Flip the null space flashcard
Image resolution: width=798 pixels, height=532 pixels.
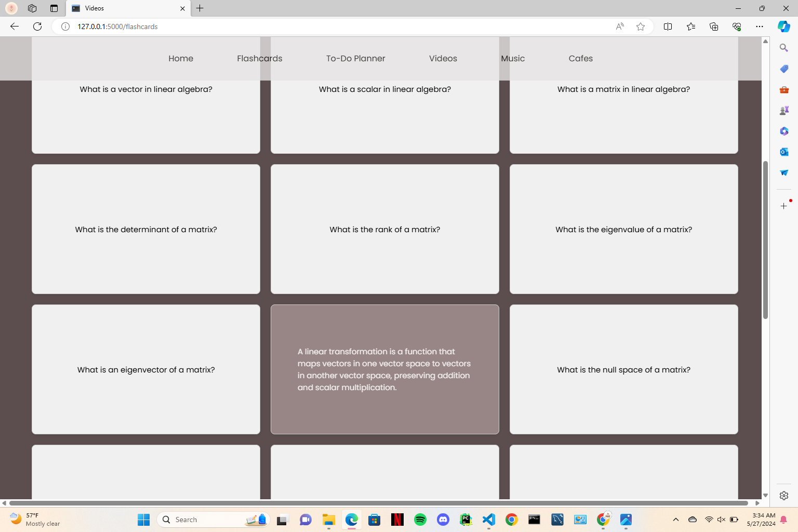pos(624,369)
